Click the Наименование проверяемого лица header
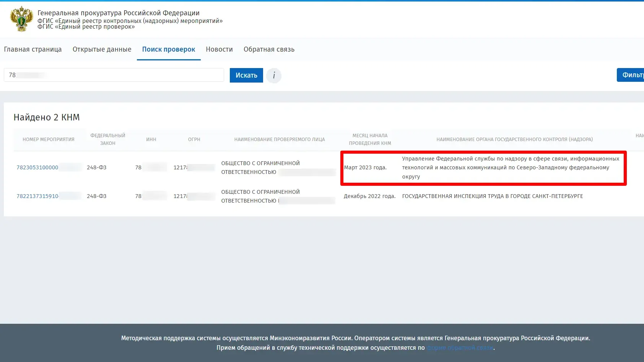The image size is (644, 362). (280, 140)
